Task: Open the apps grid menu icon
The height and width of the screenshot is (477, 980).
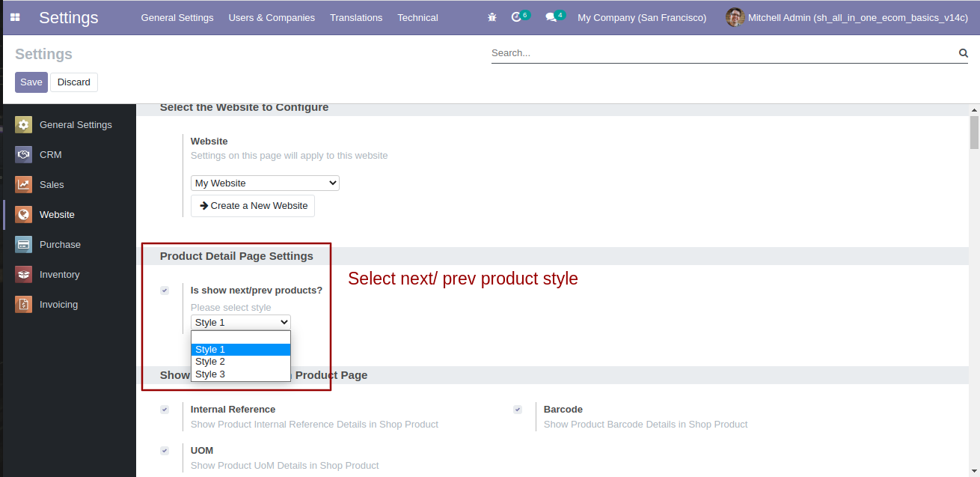Action: click(15, 17)
